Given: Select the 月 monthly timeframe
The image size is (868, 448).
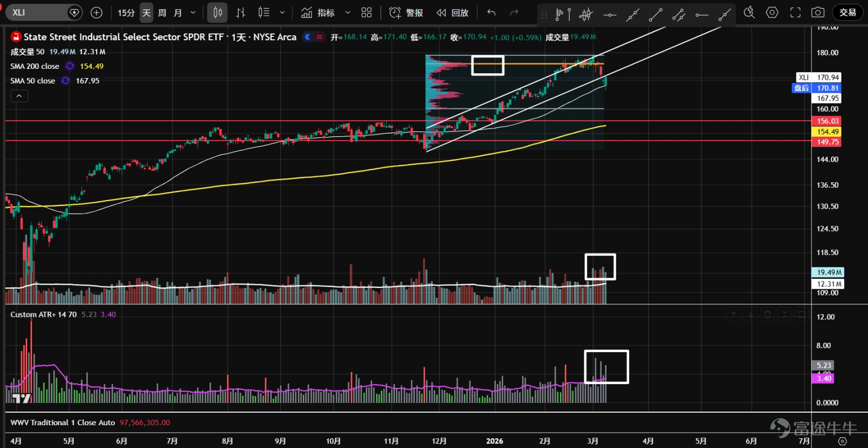Looking at the screenshot, I should (178, 12).
